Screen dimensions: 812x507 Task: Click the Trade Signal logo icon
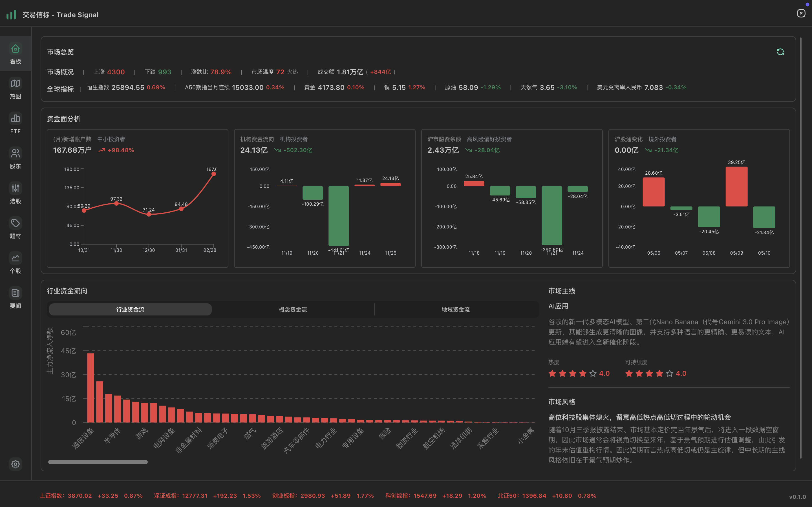(11, 14)
